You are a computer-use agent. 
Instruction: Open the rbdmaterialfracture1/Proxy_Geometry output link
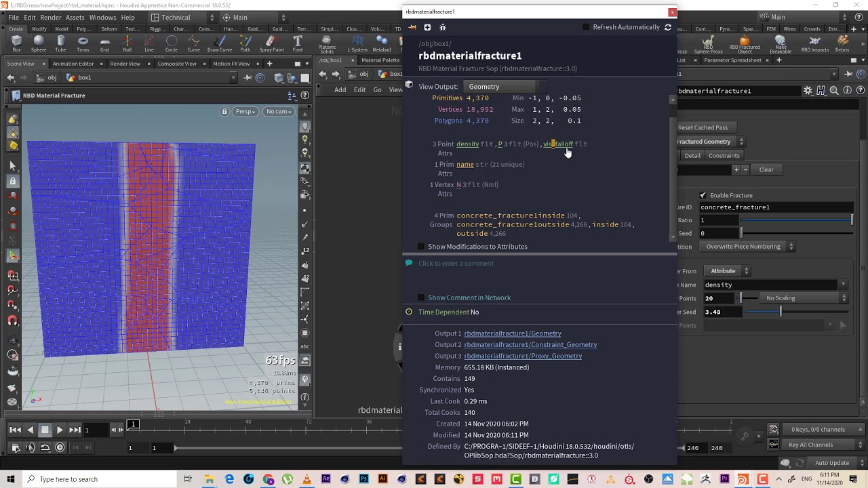point(523,356)
